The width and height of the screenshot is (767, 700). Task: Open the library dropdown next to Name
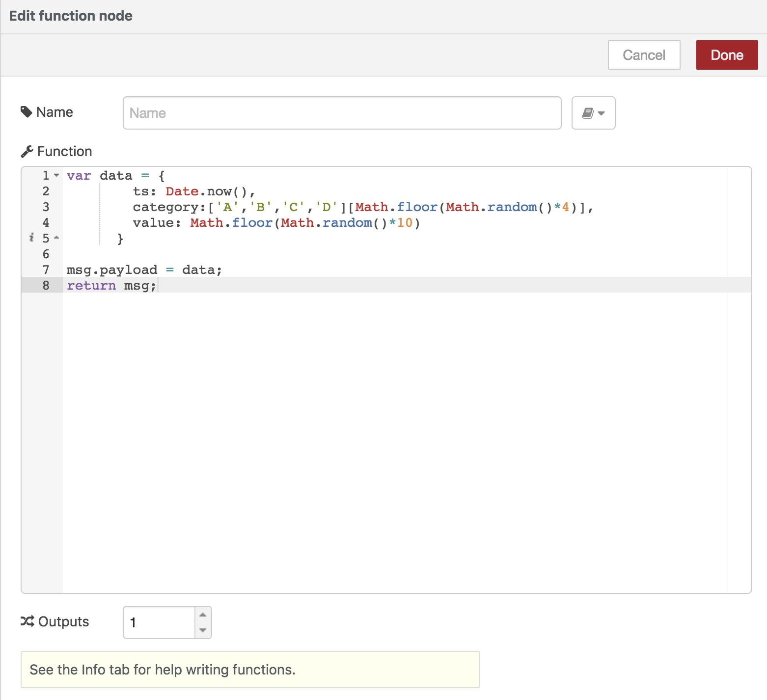pos(593,113)
